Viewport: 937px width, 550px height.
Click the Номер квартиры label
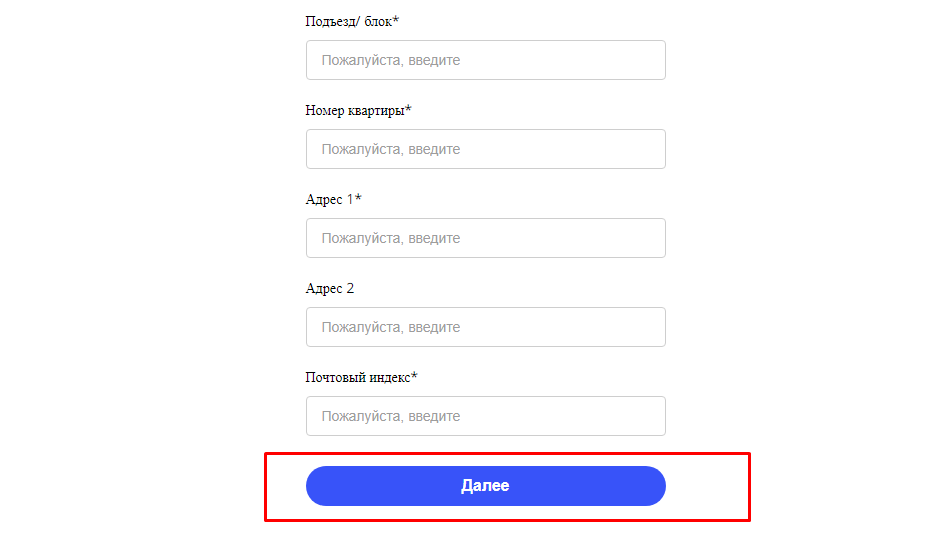click(354, 110)
